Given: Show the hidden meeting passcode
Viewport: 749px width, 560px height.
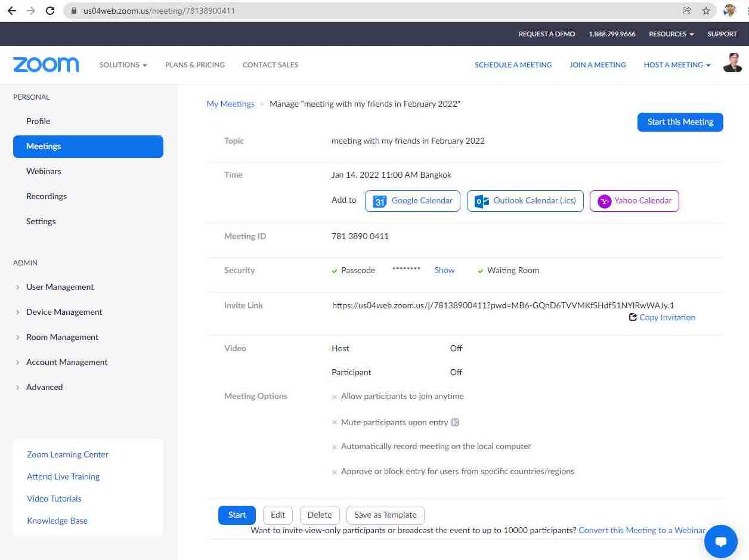Looking at the screenshot, I should tap(444, 270).
